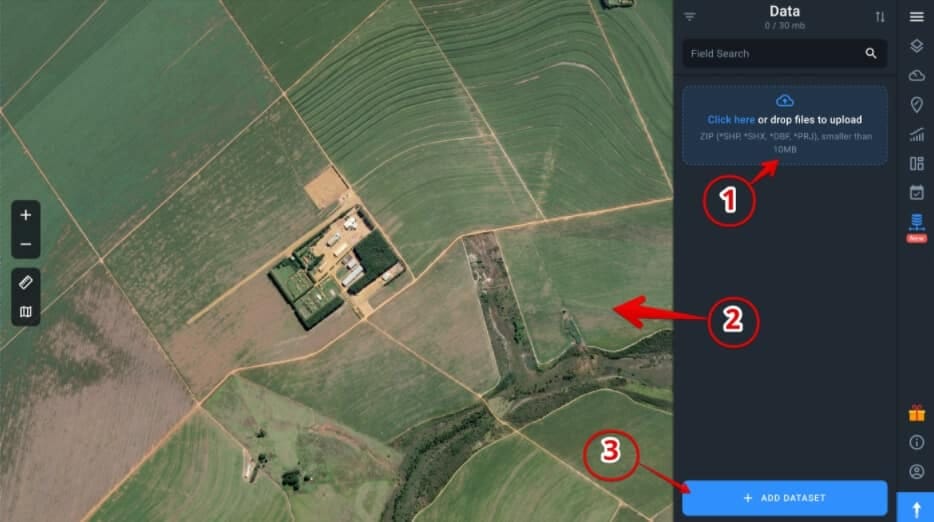934x522 pixels.
Task: Open the weather cloud icon in the sidebar
Action: coord(917,75)
